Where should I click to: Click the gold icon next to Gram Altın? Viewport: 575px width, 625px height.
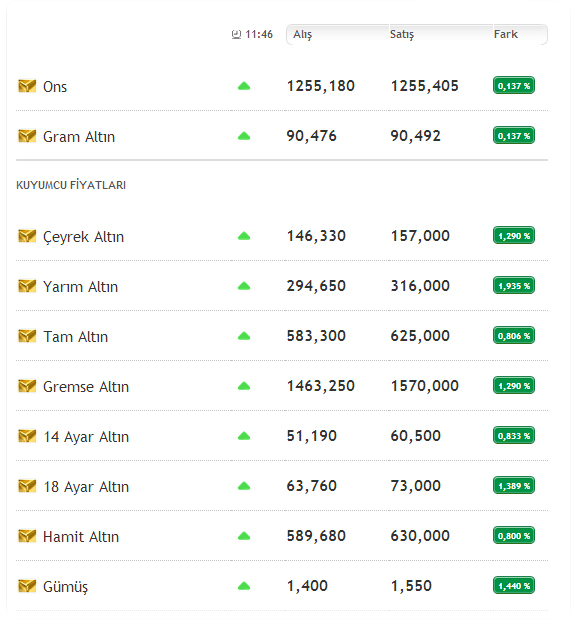pyautogui.click(x=27, y=136)
